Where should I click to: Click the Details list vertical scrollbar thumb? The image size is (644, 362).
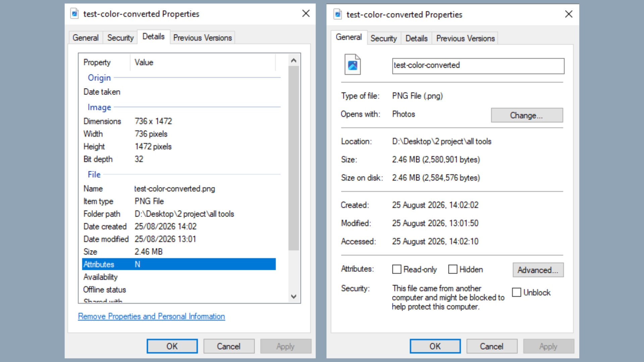[x=294, y=158]
